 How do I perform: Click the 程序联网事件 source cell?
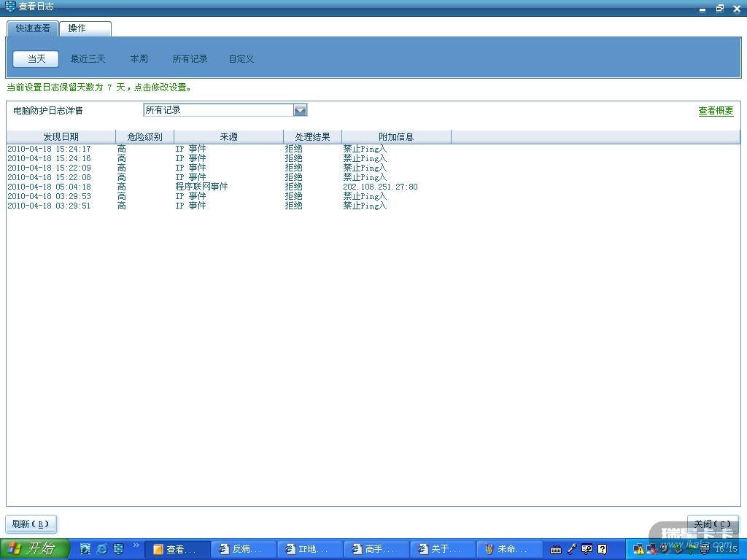point(201,187)
